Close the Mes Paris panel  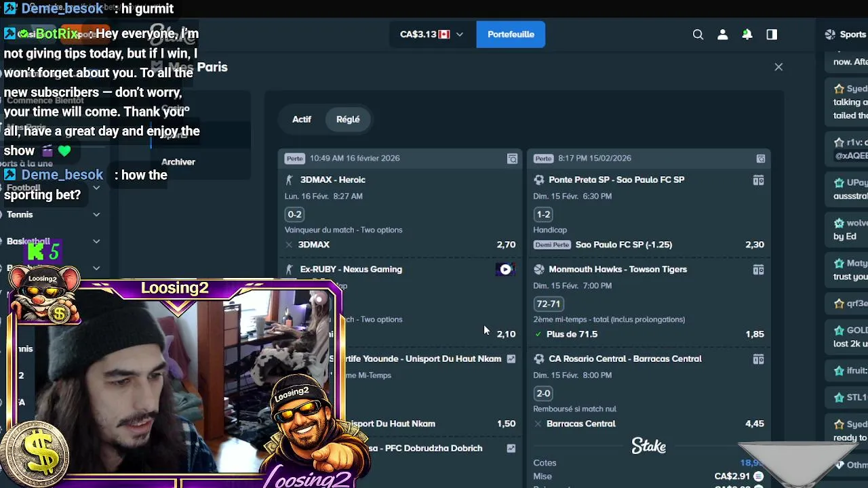pyautogui.click(x=778, y=67)
